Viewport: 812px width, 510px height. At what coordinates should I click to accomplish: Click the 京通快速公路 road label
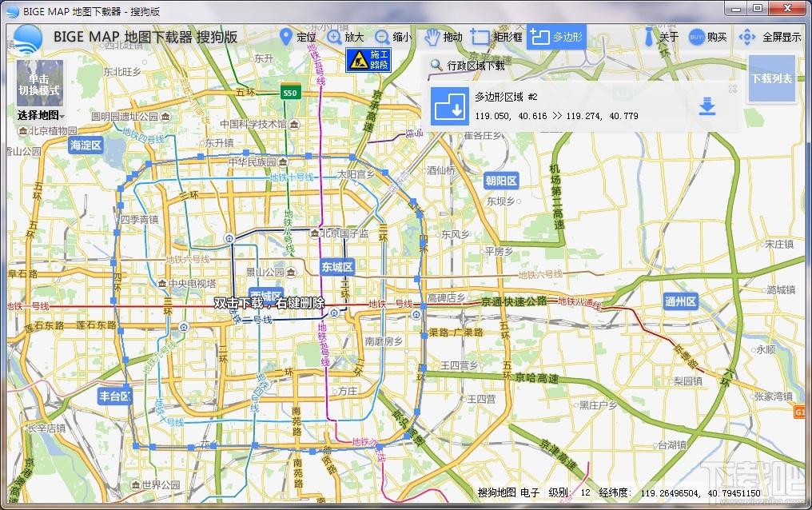point(514,301)
